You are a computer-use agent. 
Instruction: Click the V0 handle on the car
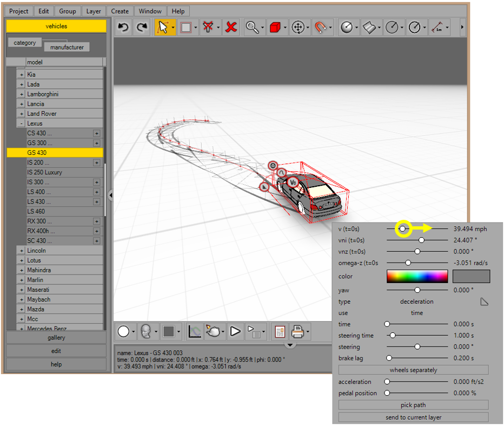click(x=293, y=182)
